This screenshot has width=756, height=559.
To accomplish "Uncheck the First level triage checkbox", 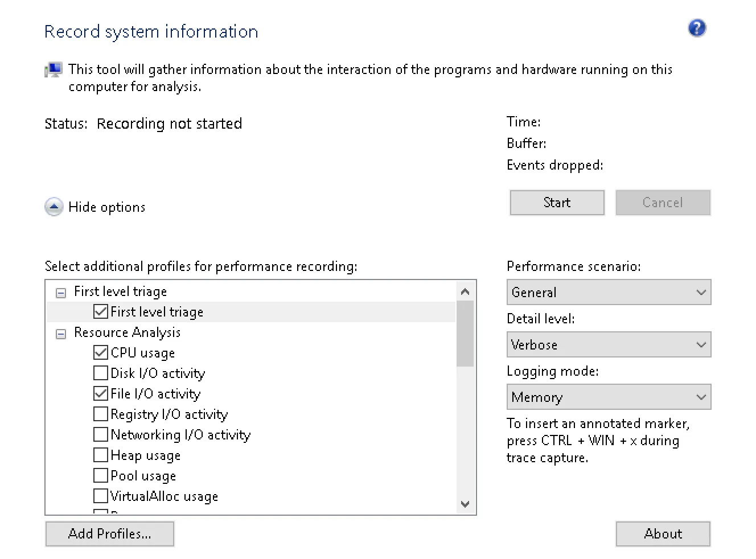I will point(101,311).
